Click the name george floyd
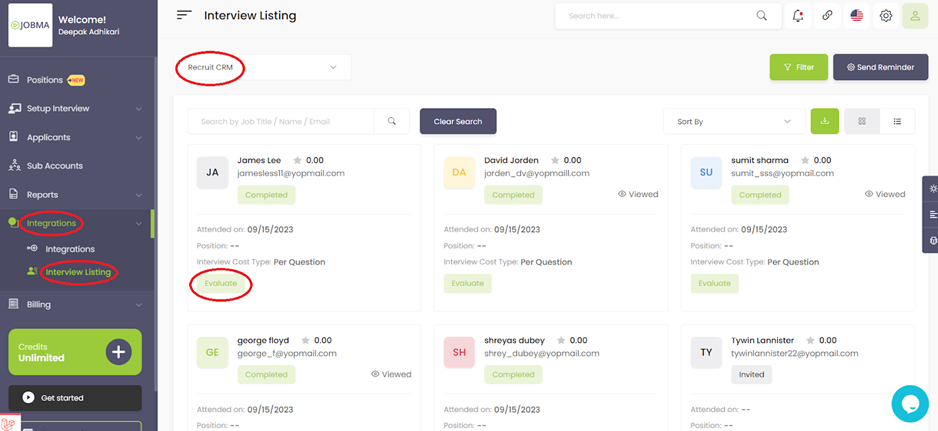 click(263, 341)
